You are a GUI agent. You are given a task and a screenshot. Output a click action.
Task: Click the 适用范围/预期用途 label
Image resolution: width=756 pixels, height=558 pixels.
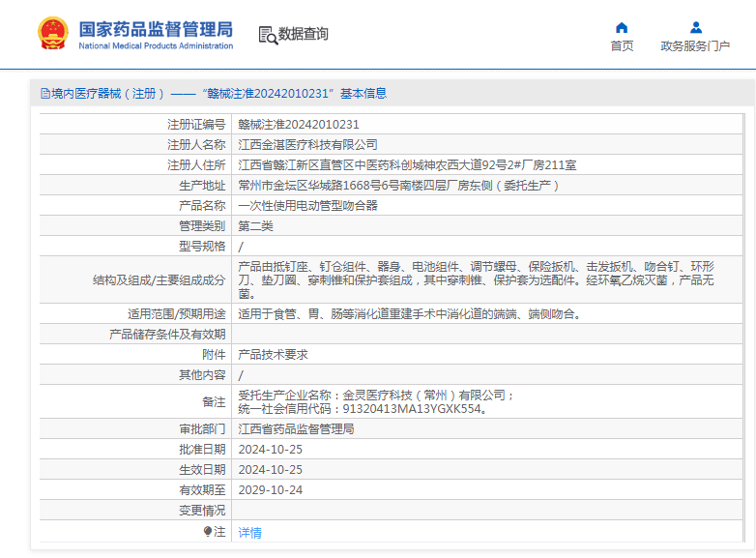point(177,314)
